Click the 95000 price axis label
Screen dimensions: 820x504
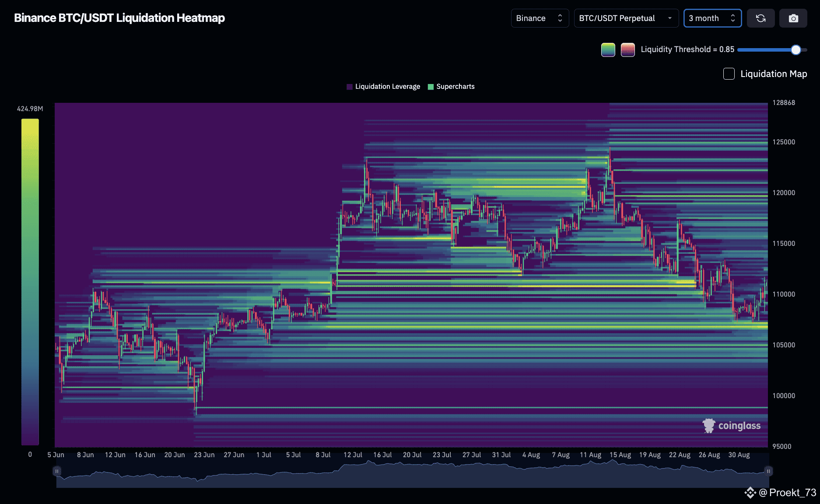tap(782, 447)
